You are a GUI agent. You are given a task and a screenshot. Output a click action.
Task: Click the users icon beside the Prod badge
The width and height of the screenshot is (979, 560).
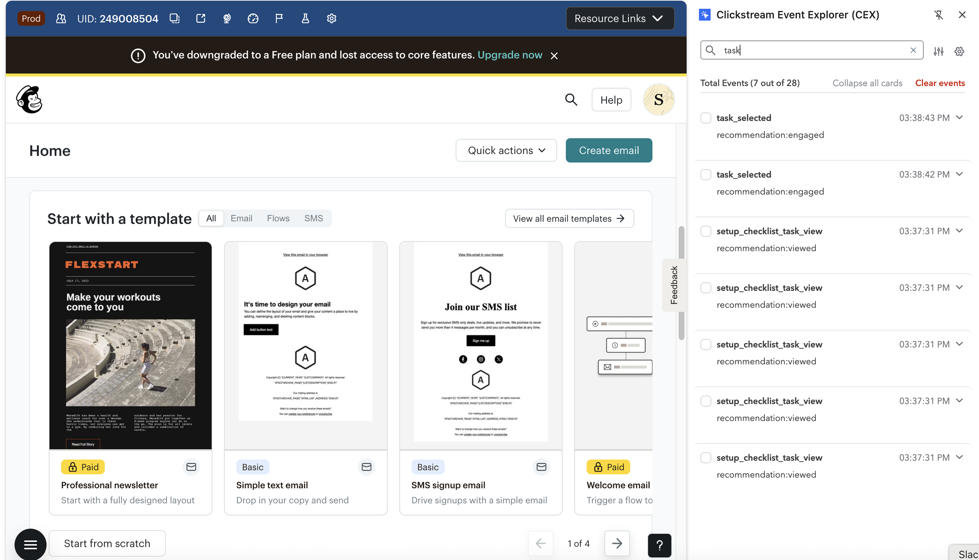coord(61,18)
